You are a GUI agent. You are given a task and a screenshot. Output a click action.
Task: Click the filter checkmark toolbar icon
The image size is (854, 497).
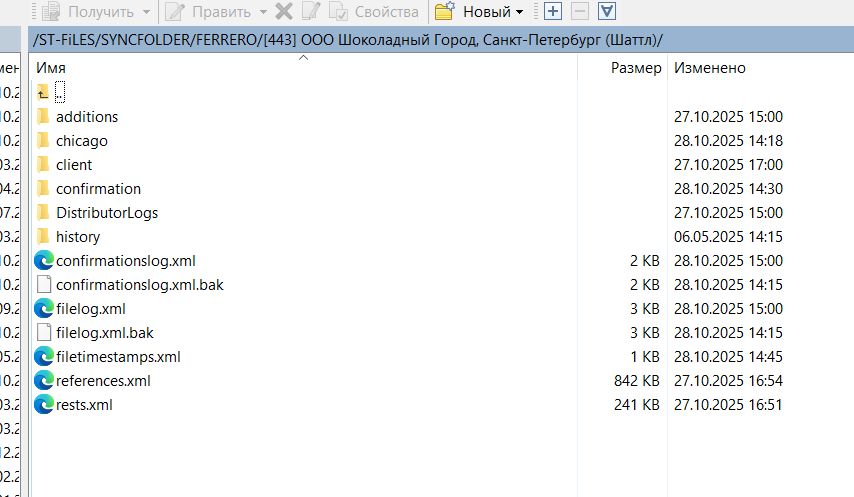tap(607, 11)
